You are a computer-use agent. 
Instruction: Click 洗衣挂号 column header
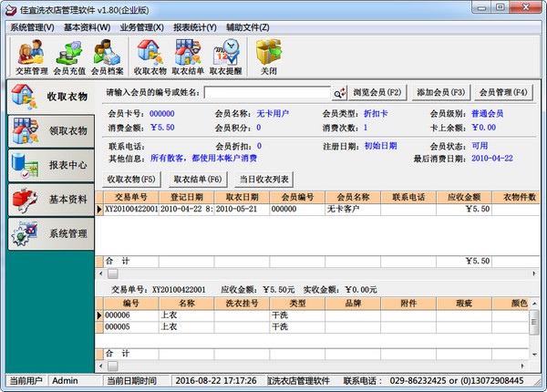tap(243, 304)
